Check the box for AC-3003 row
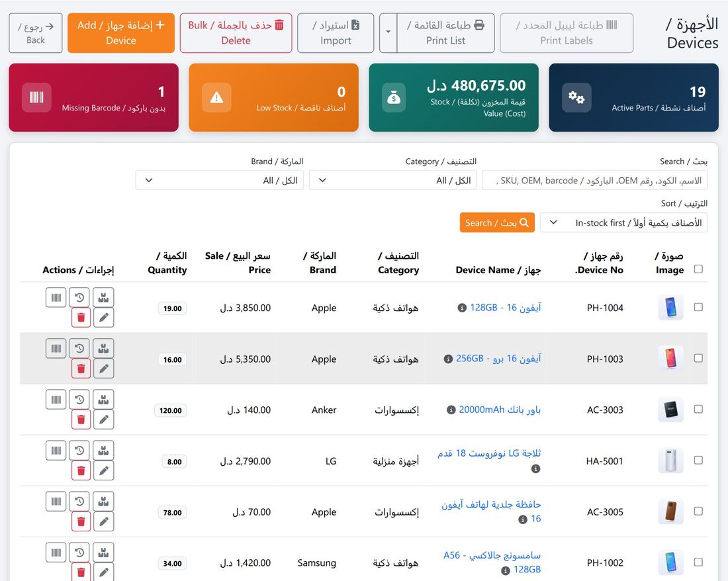 [x=698, y=410]
